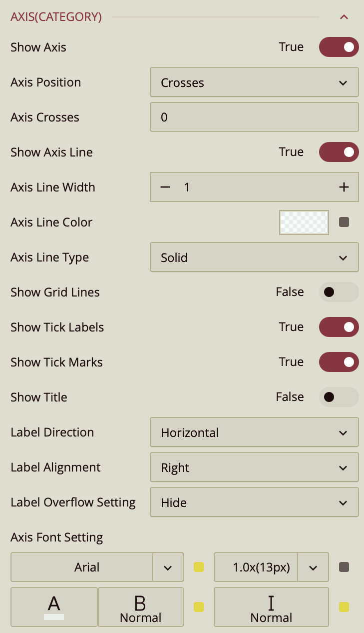
Task: Toggle the Show Axis switch
Action: click(x=339, y=47)
